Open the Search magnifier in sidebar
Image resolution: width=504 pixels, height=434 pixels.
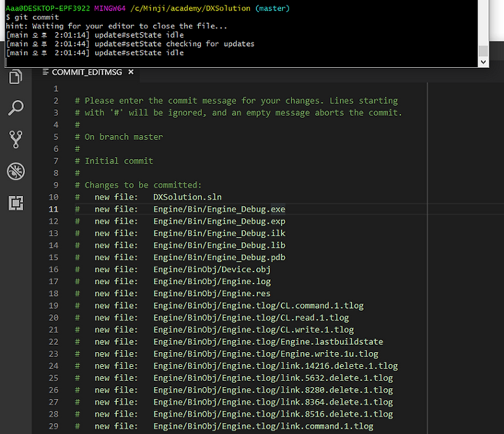pos(15,108)
